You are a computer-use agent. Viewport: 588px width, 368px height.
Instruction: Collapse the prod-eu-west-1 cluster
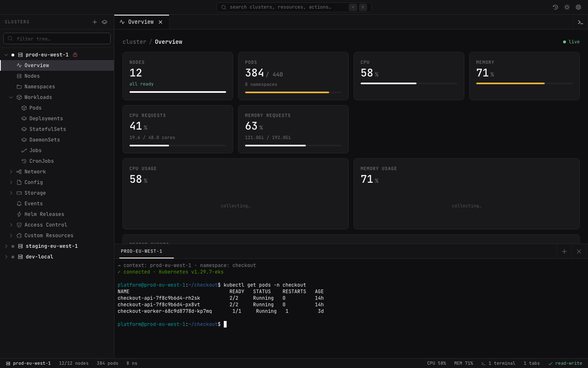point(6,55)
